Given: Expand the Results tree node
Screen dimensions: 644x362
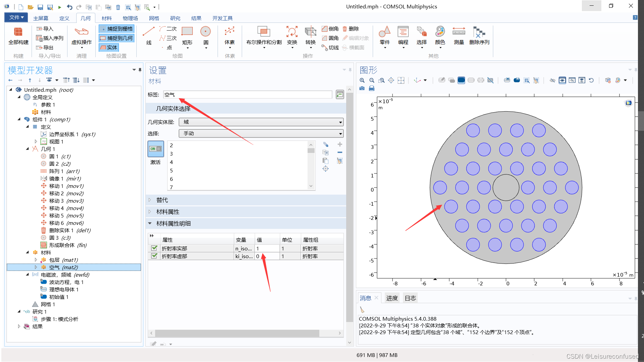Looking at the screenshot, I should (19, 326).
